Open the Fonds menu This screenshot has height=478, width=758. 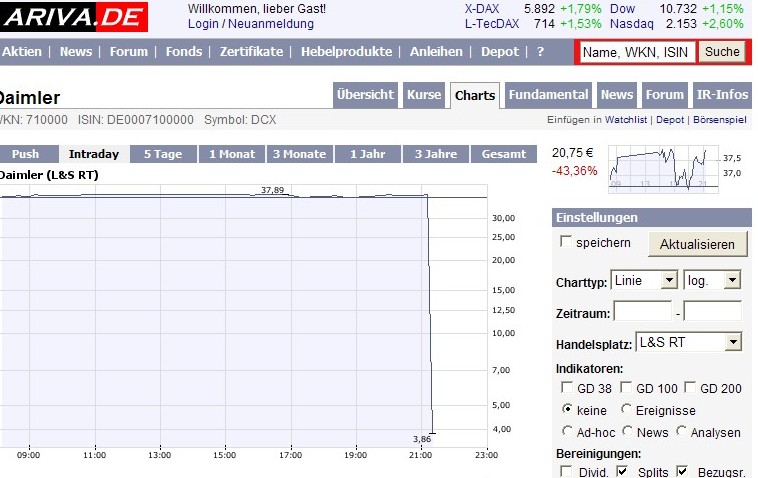tap(184, 52)
